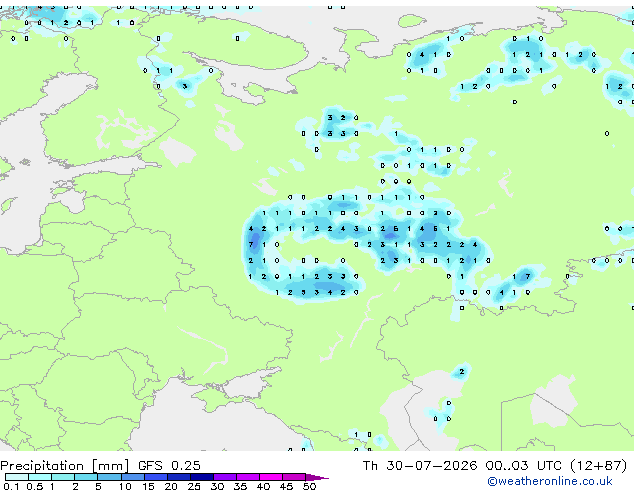Image resolution: width=634 pixels, height=490 pixels.
Task: Click the legend label '30'
Action: tap(217, 486)
